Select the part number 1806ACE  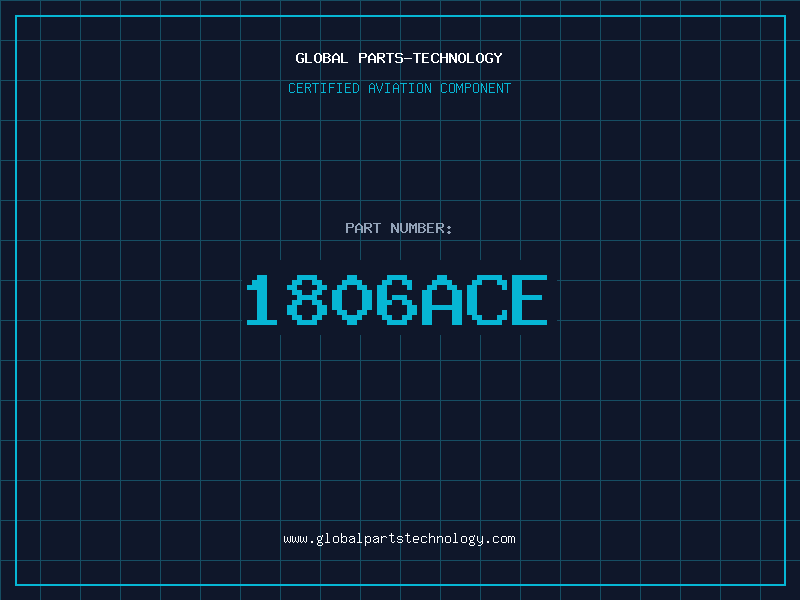(x=397, y=300)
